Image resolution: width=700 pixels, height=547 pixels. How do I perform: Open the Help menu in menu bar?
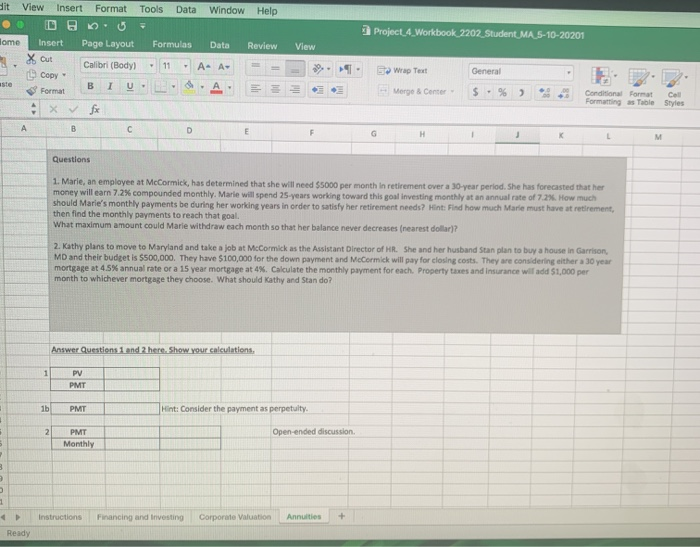[x=267, y=11]
